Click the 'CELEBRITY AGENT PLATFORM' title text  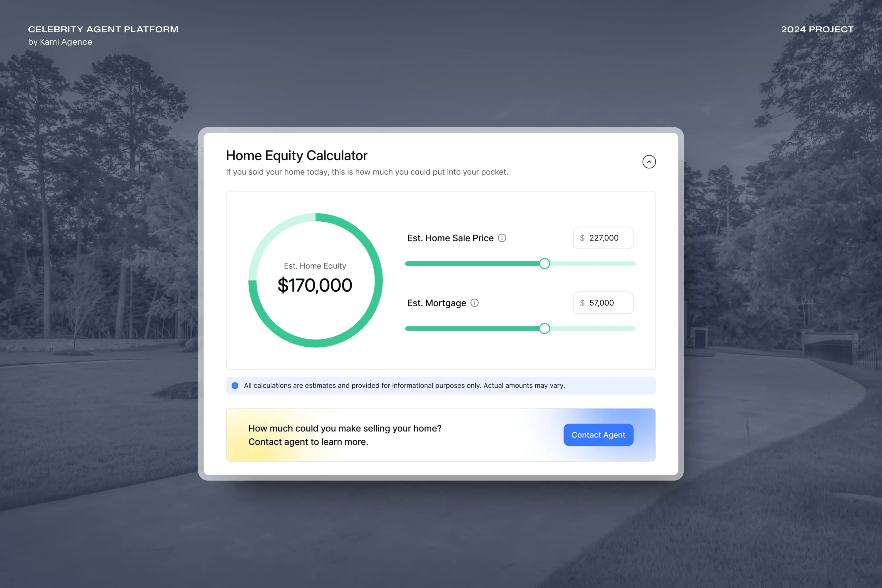(103, 29)
